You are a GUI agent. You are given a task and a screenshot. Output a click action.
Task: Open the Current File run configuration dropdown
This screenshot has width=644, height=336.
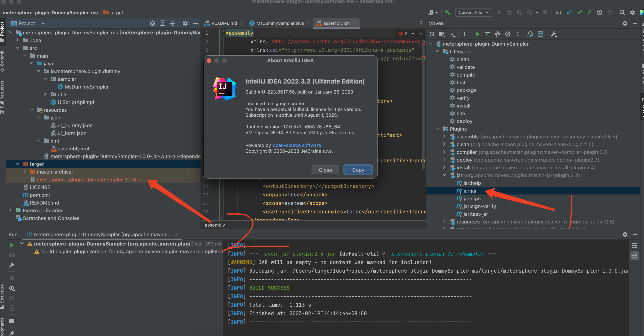[x=473, y=12]
